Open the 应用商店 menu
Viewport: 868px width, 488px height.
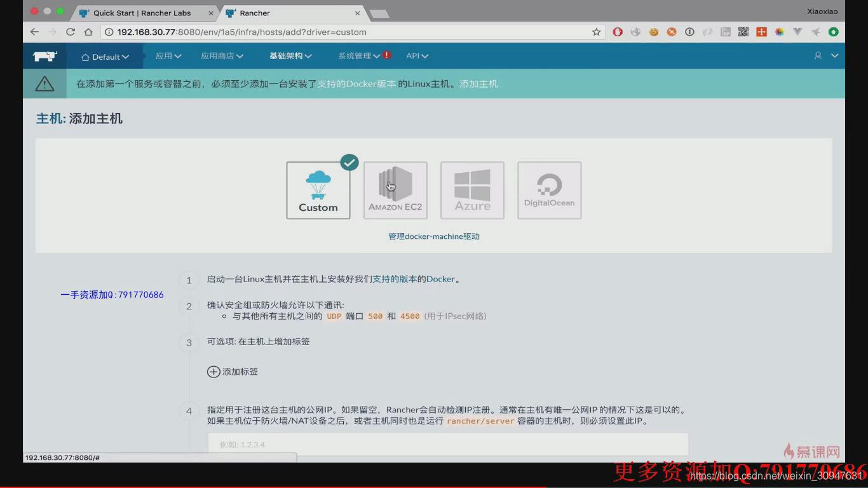(x=222, y=56)
